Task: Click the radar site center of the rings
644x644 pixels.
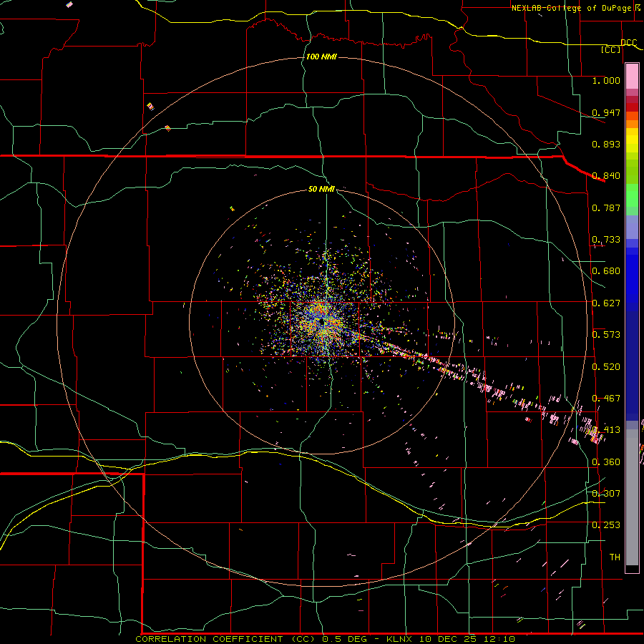Action: (x=323, y=323)
